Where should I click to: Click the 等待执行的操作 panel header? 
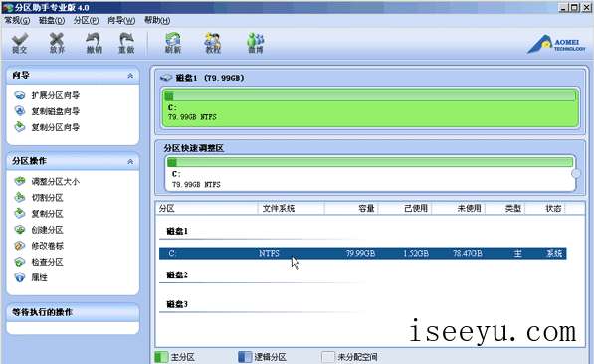(x=73, y=312)
